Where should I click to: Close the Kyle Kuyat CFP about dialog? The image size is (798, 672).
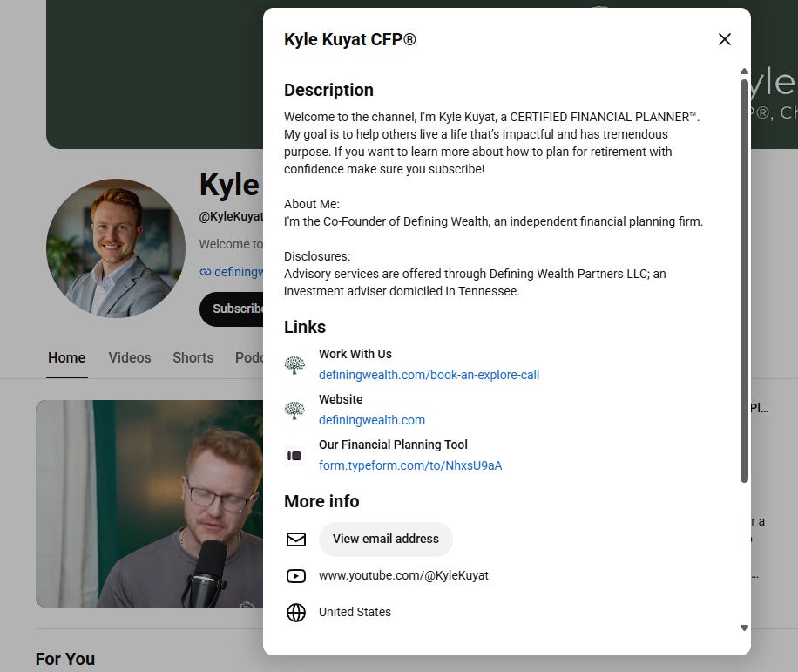(724, 39)
